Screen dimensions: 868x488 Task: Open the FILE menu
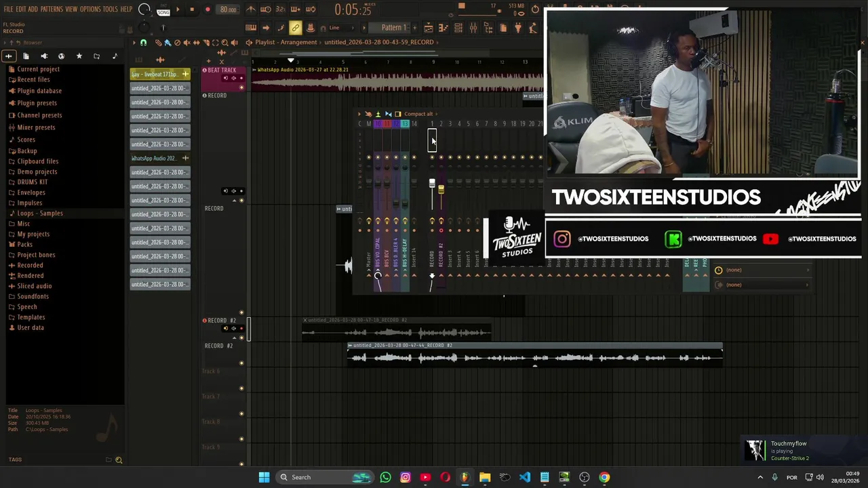point(8,9)
